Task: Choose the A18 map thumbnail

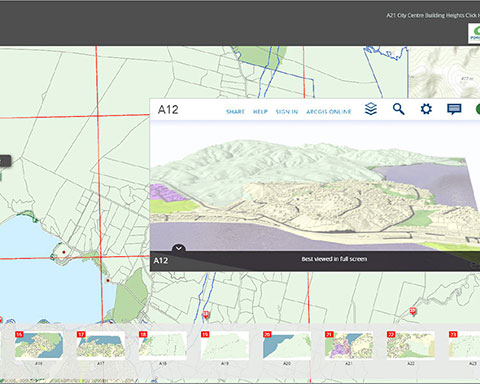Action: [x=163, y=345]
